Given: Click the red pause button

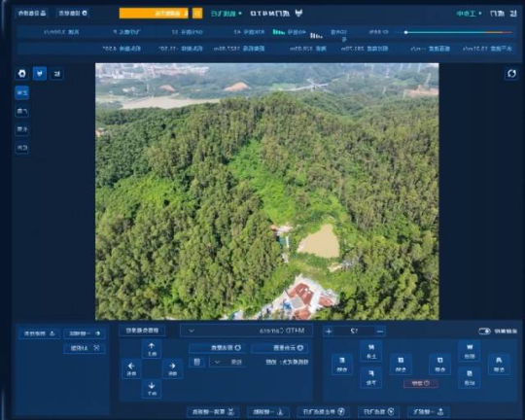Looking at the screenshot, I should click(x=421, y=383).
